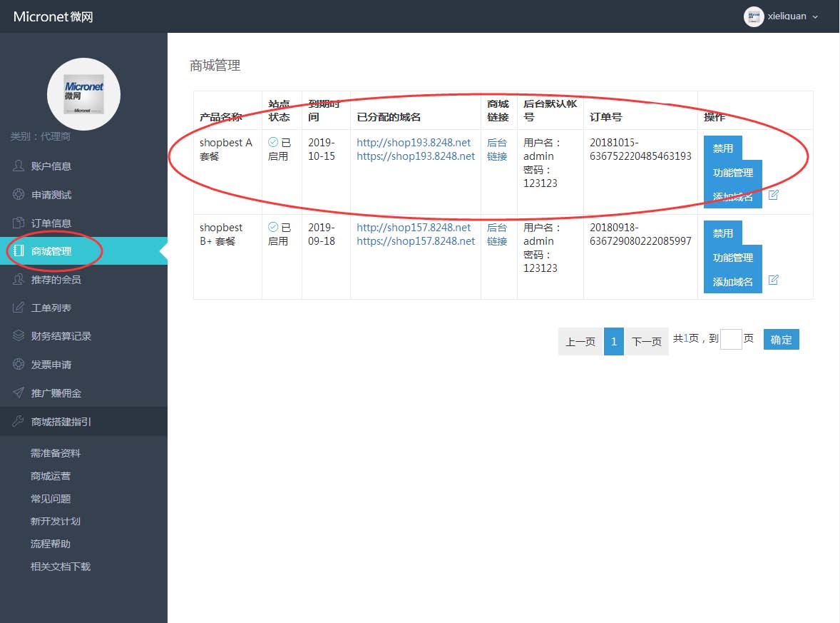Image resolution: width=840 pixels, height=623 pixels.
Task: Click the 账户信息 person icon
Action: pyautogui.click(x=19, y=166)
